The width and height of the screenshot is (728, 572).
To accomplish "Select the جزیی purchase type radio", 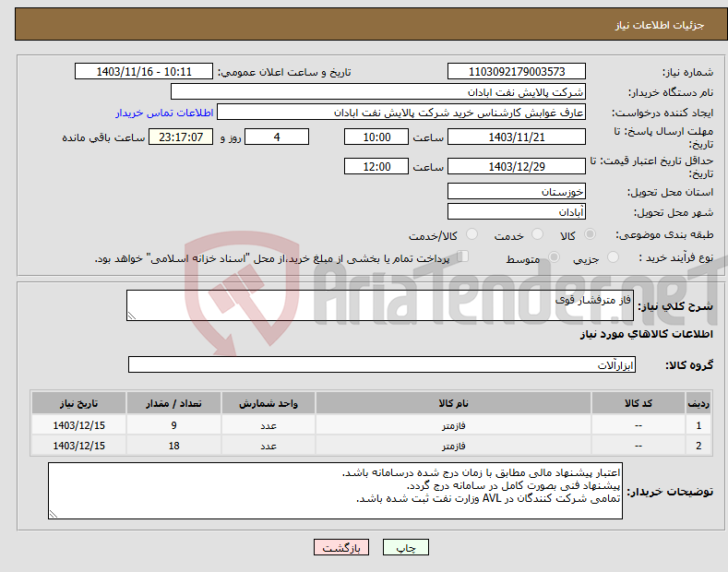I will (x=613, y=256).
